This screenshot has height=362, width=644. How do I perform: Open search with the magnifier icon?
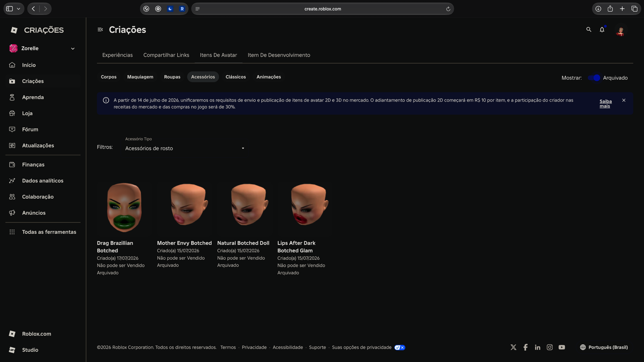pos(589,30)
